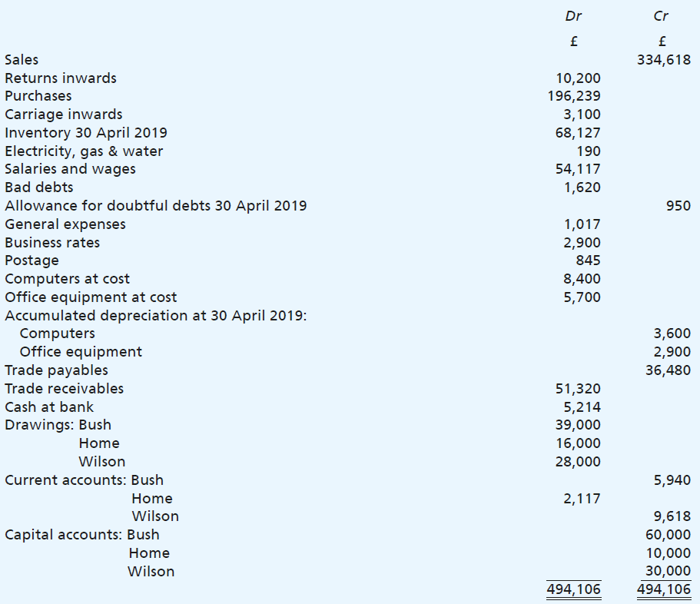Click the Dr column header
Screen dimensions: 700x604
(x=573, y=15)
